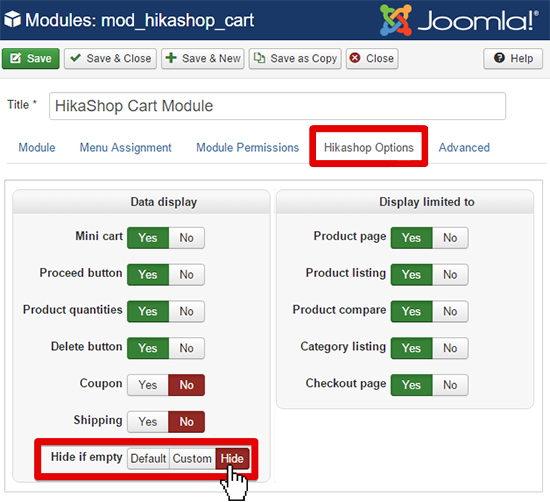Set Delete button to Yes

coord(148,348)
